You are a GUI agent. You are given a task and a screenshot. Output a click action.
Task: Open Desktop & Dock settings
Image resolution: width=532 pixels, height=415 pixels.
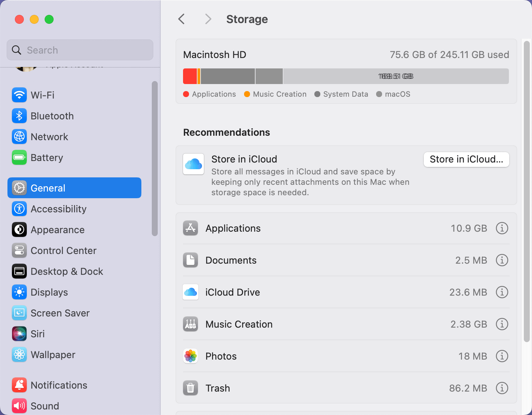(x=67, y=271)
